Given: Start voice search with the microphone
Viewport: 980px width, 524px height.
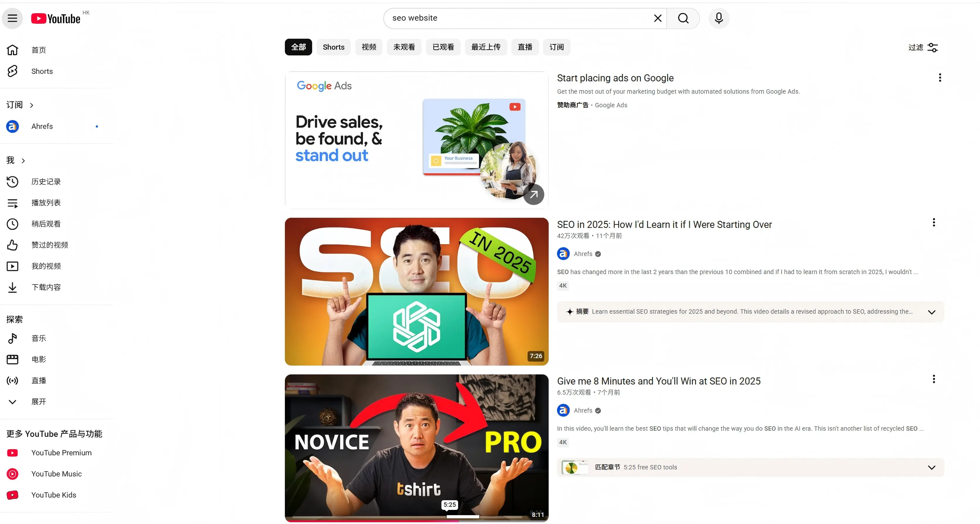Looking at the screenshot, I should 719,18.
